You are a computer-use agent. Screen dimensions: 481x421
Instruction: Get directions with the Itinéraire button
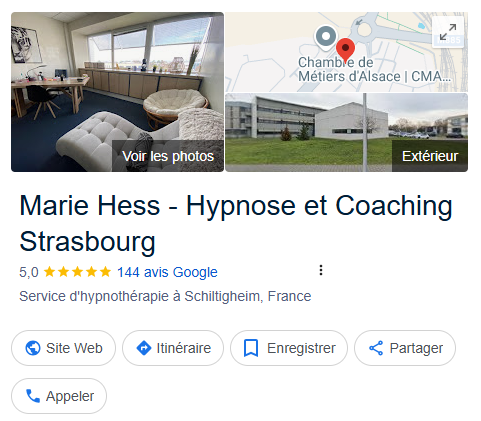[x=173, y=348]
